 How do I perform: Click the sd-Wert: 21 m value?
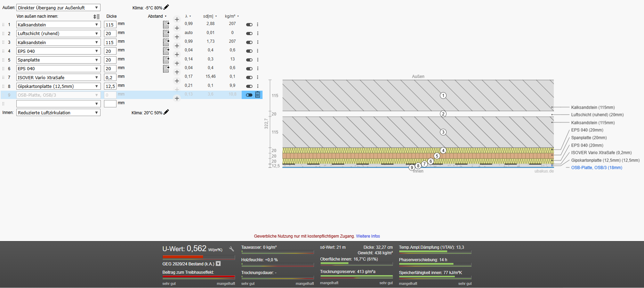pos(333,247)
